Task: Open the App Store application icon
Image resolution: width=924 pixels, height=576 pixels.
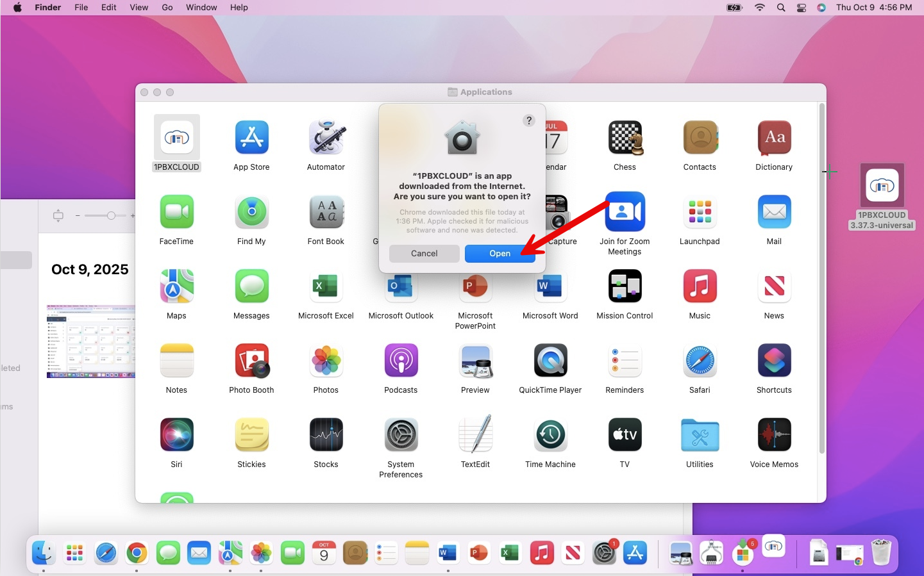Action: (251, 138)
